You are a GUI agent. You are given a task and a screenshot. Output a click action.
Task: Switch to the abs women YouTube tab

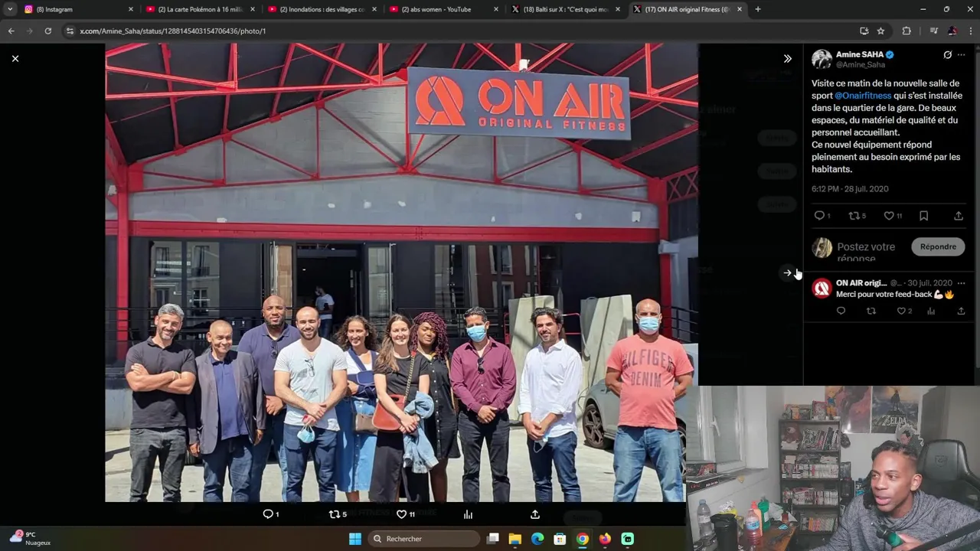pos(444,9)
